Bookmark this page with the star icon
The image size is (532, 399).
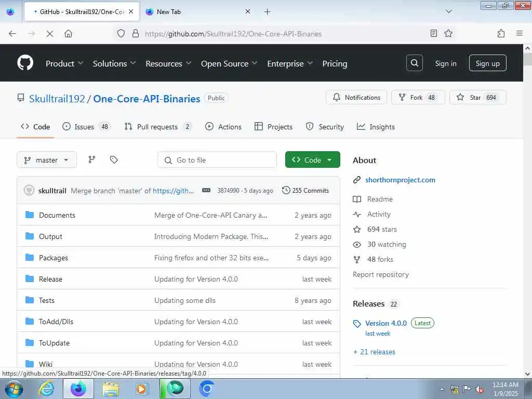coord(448,33)
